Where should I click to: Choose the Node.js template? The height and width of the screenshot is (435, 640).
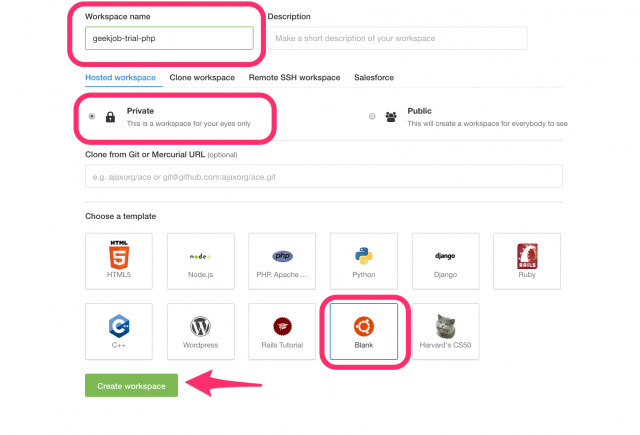pyautogui.click(x=201, y=261)
